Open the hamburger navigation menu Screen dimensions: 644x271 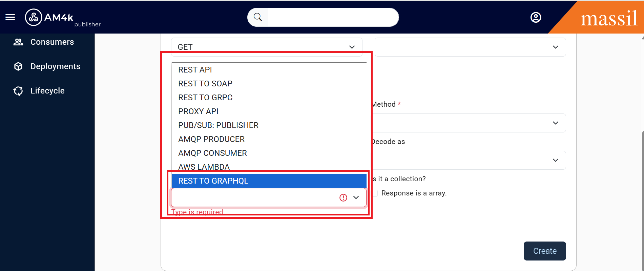pyautogui.click(x=10, y=17)
